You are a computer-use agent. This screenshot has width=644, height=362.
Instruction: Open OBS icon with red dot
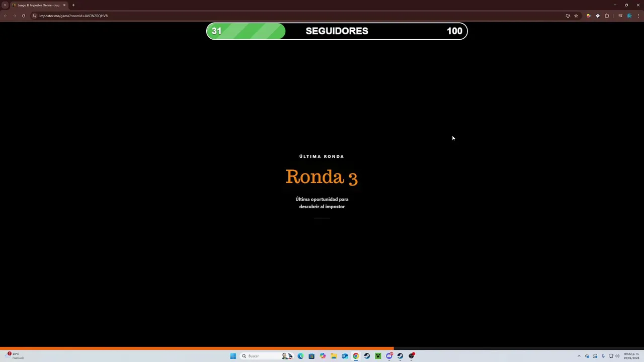412,356
